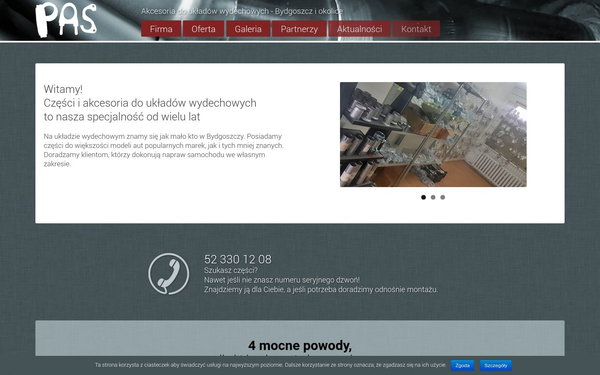600x375 pixels.
Task: Go to the Galeria page
Action: tap(248, 29)
